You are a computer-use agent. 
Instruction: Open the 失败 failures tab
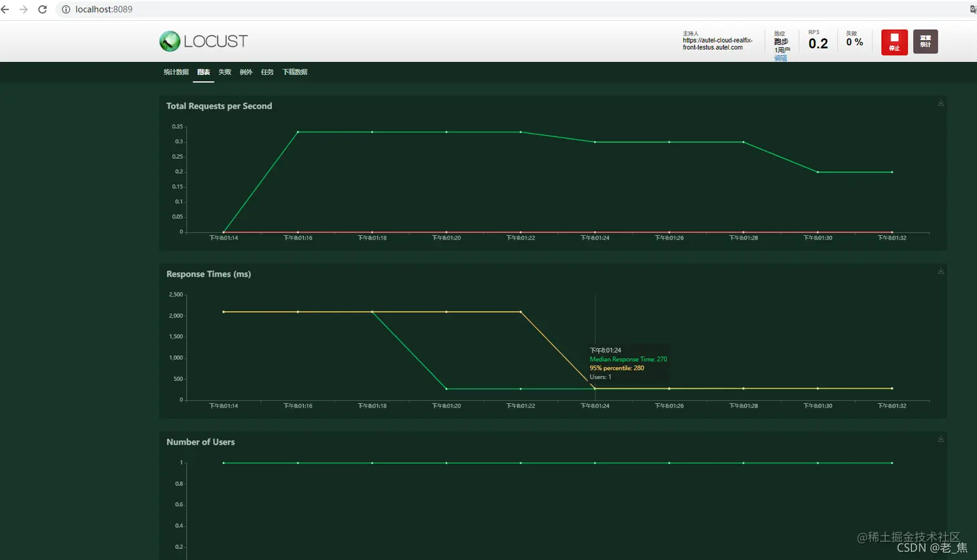[225, 72]
